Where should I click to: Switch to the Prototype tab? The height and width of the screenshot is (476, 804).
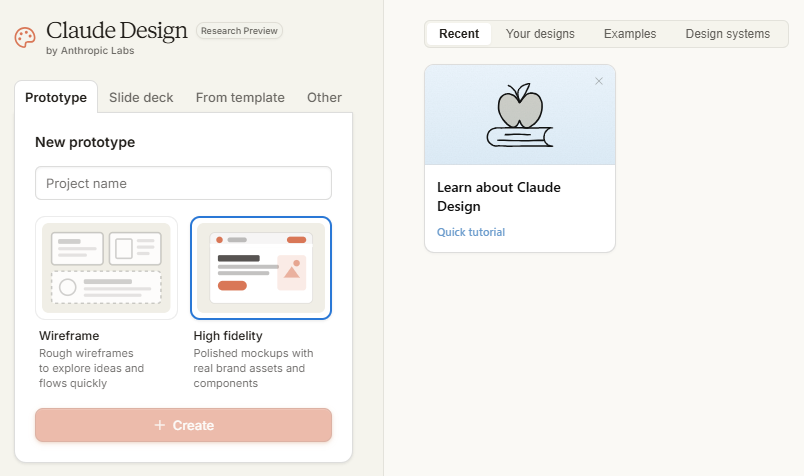point(56,97)
